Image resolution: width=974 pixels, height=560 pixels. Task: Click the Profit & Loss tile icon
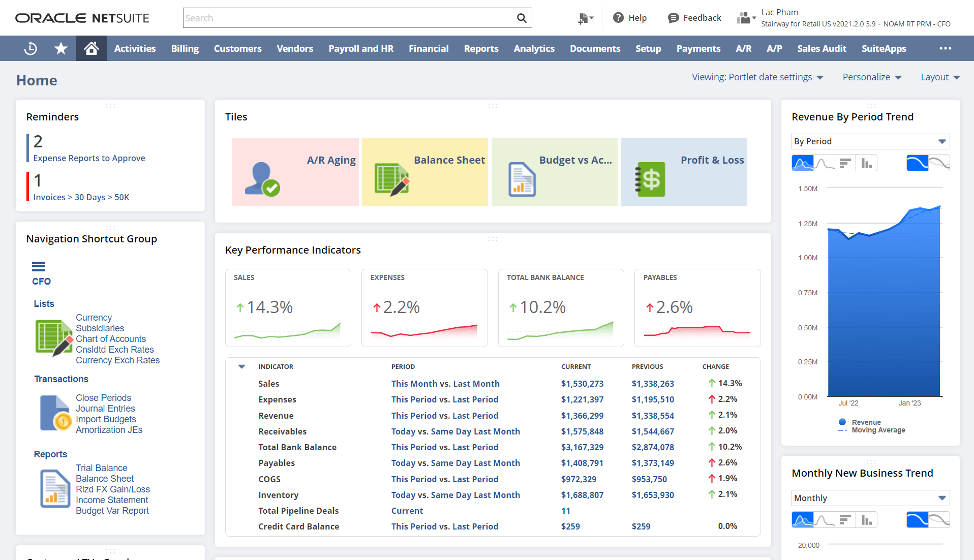pyautogui.click(x=650, y=179)
